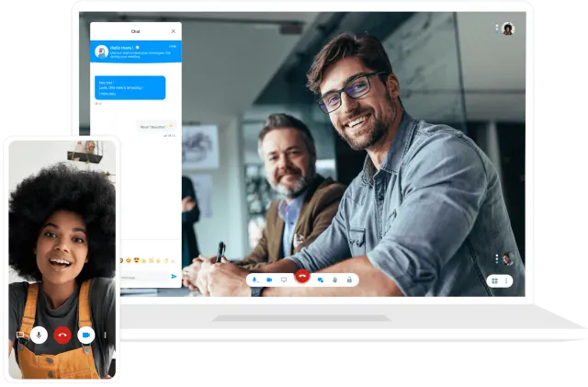Click into the chat message input field
Image resolution: width=588 pixels, height=387 pixels.
pyautogui.click(x=144, y=278)
